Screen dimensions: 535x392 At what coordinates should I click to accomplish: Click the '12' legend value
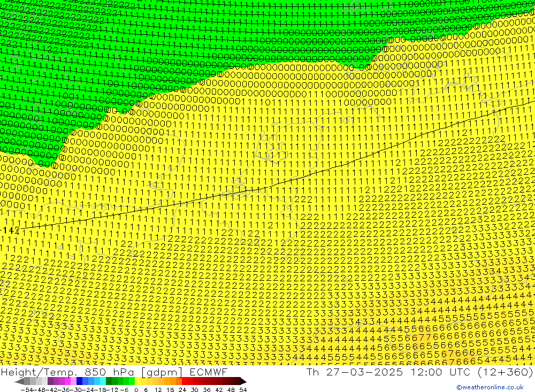tap(158, 390)
